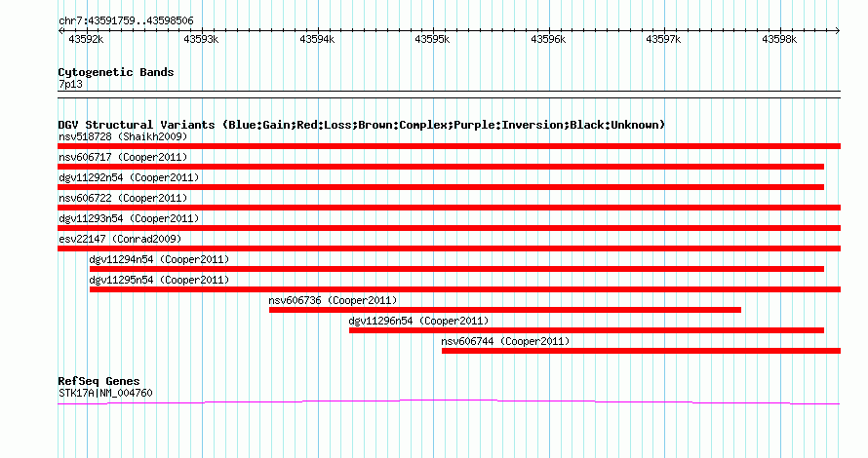
Task: Select the red bar under dgv11296n54
Action: point(586,330)
